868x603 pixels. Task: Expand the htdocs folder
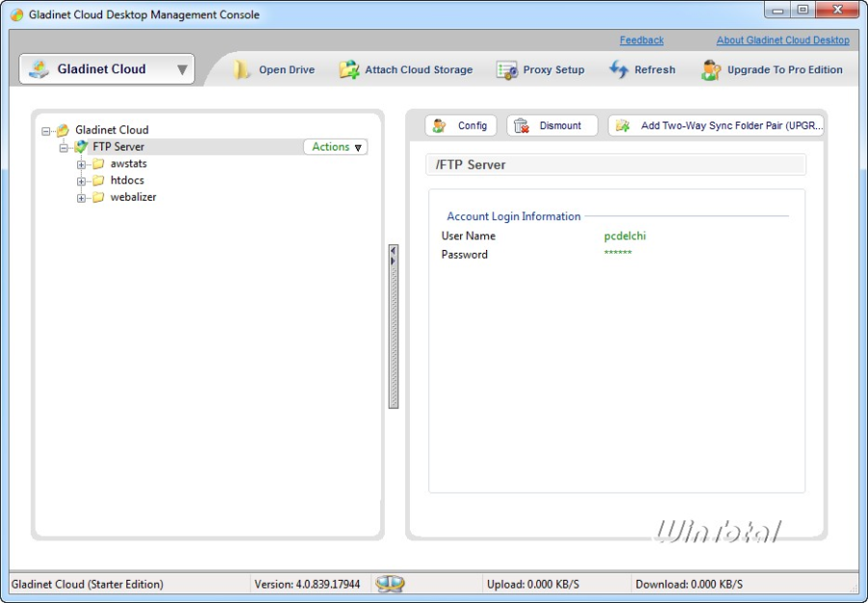pyautogui.click(x=82, y=180)
